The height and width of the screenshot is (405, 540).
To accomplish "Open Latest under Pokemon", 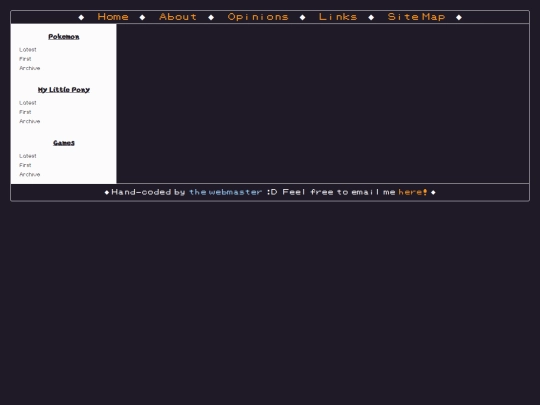I will coord(28,50).
